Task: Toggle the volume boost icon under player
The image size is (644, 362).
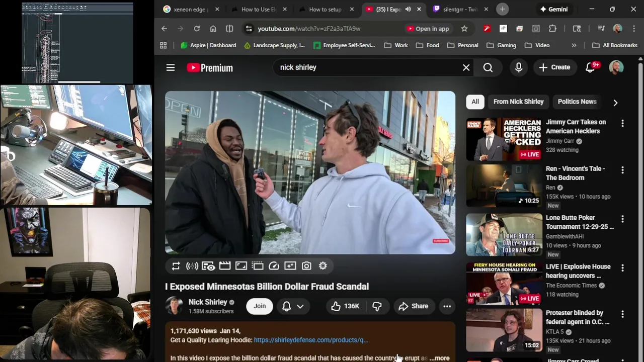Action: (192, 266)
